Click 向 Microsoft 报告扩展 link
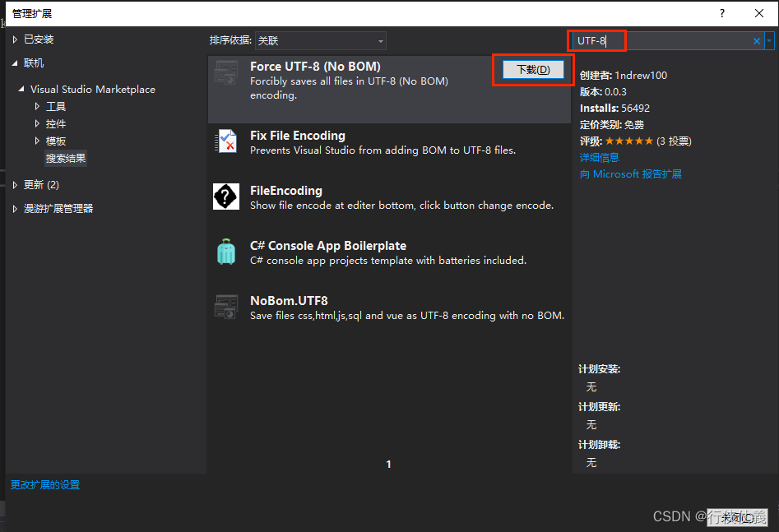 click(631, 173)
